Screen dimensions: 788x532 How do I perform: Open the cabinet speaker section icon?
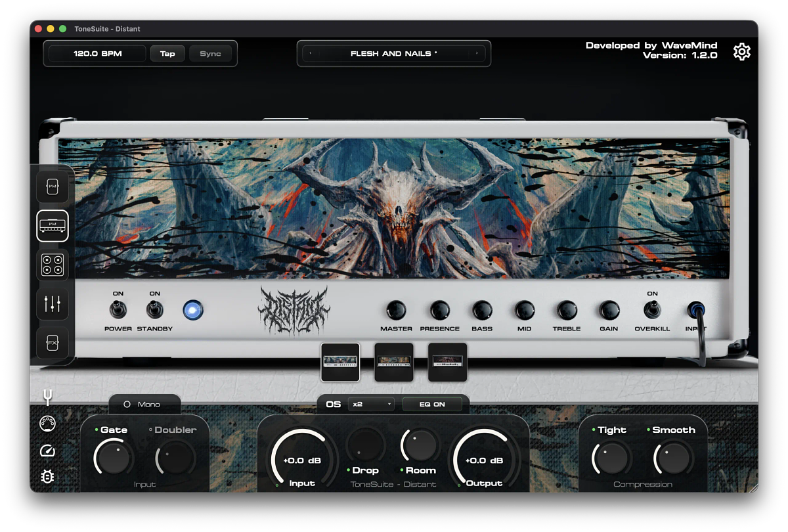[x=53, y=265]
